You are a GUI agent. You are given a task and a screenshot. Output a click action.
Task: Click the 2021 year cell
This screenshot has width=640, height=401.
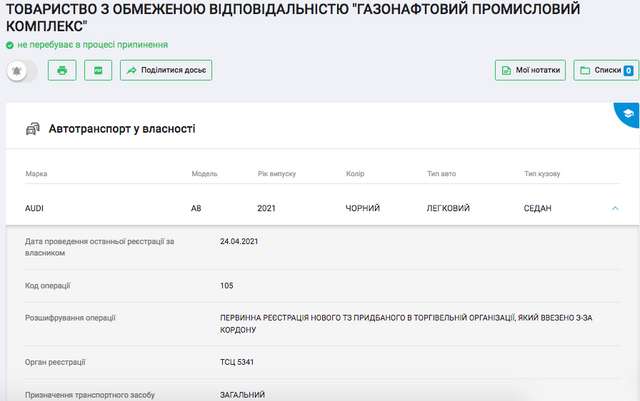pyautogui.click(x=267, y=208)
